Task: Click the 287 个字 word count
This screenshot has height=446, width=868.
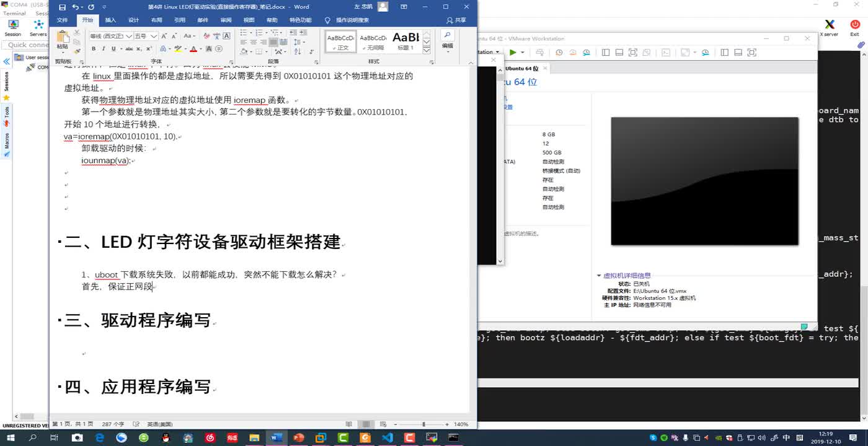Action: click(x=113, y=424)
